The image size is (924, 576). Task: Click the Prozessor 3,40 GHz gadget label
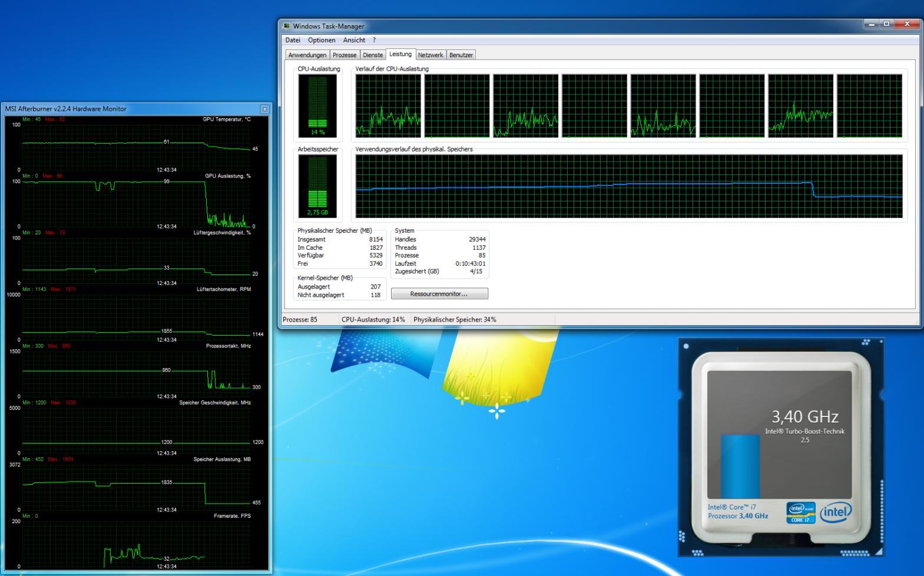[738, 516]
